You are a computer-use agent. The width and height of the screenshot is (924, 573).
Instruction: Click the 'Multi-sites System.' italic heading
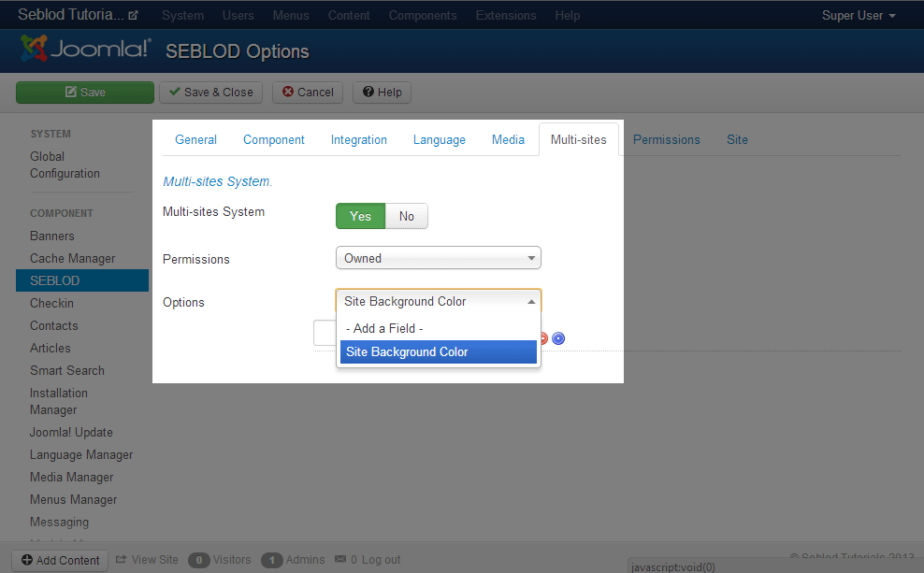(218, 181)
